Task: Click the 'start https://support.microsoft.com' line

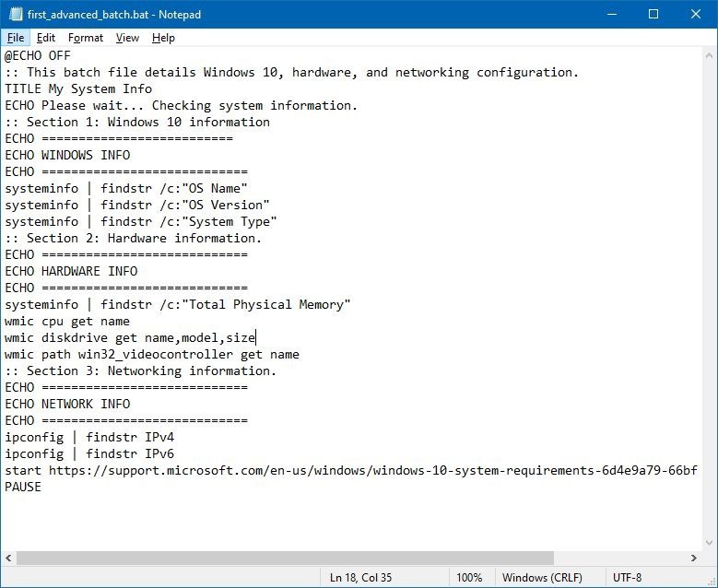Action: point(351,470)
